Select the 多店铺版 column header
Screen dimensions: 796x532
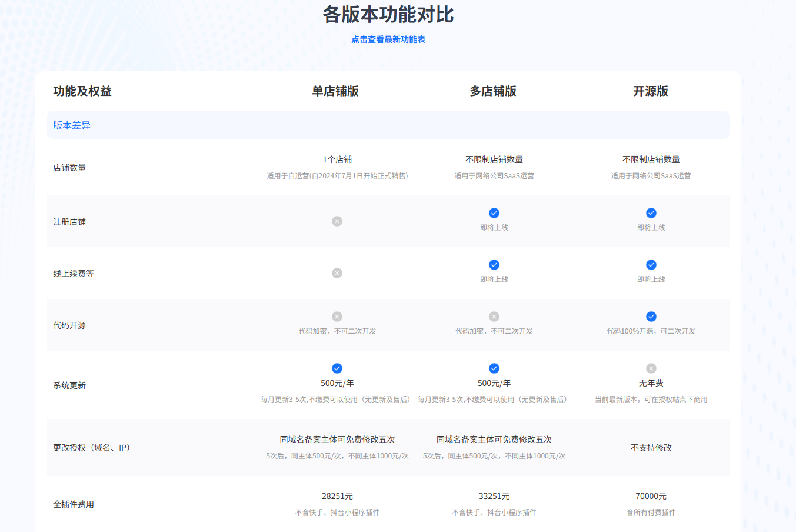pyautogui.click(x=493, y=91)
